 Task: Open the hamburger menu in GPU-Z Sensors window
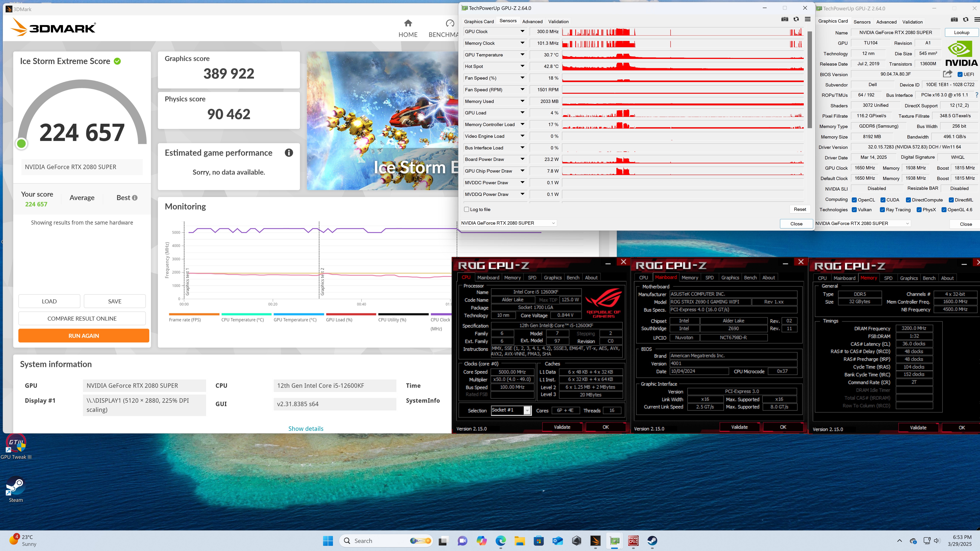pos(807,19)
